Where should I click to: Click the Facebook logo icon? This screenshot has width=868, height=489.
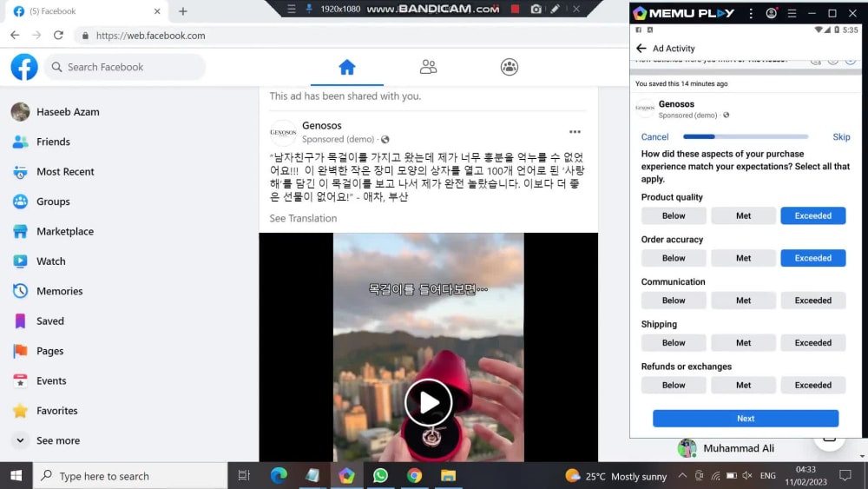tap(24, 67)
